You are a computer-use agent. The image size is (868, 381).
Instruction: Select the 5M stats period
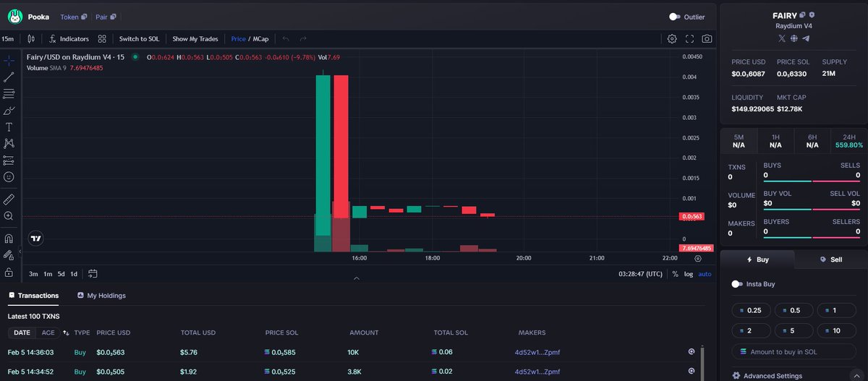click(x=739, y=141)
